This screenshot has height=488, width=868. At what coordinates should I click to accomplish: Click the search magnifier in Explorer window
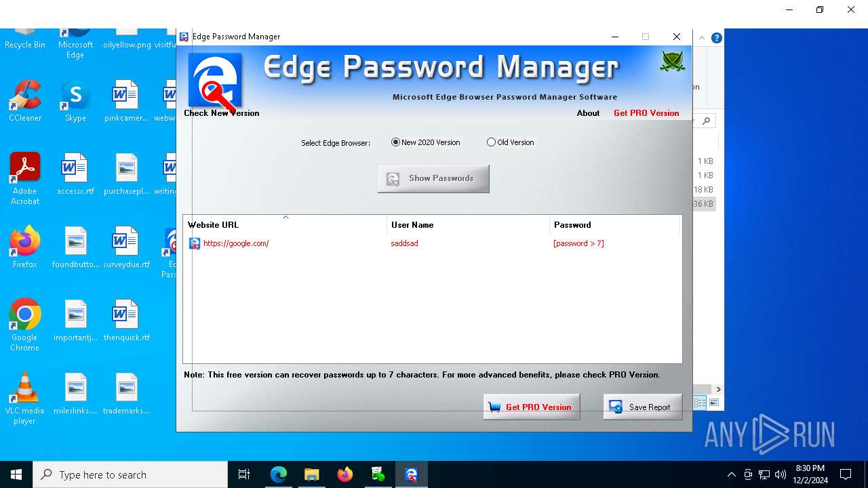point(707,121)
